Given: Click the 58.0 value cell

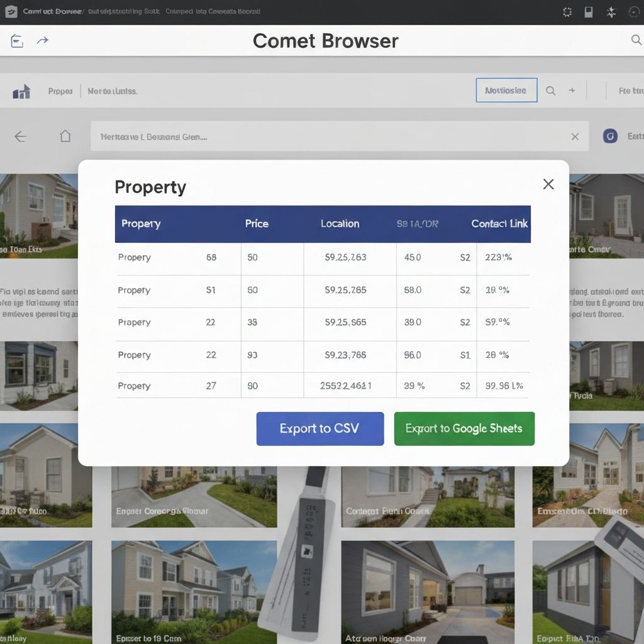Looking at the screenshot, I should [x=413, y=290].
